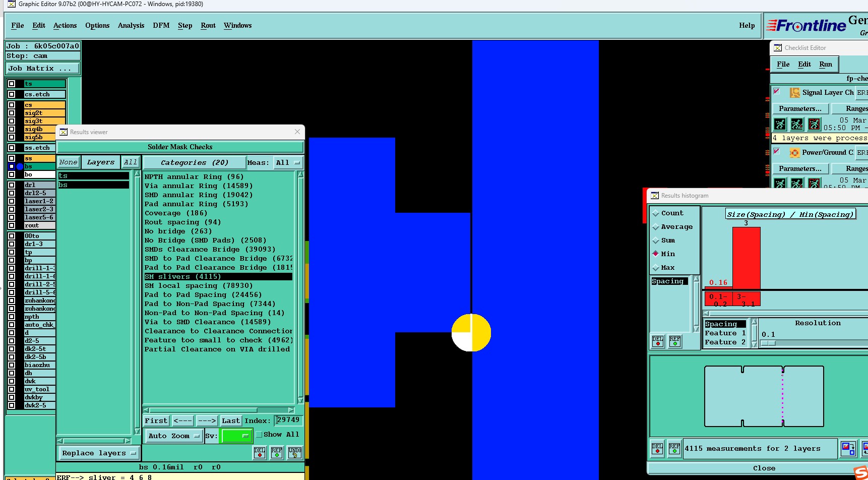Open the Meas All dropdown
The image size is (868, 480).
(x=288, y=163)
